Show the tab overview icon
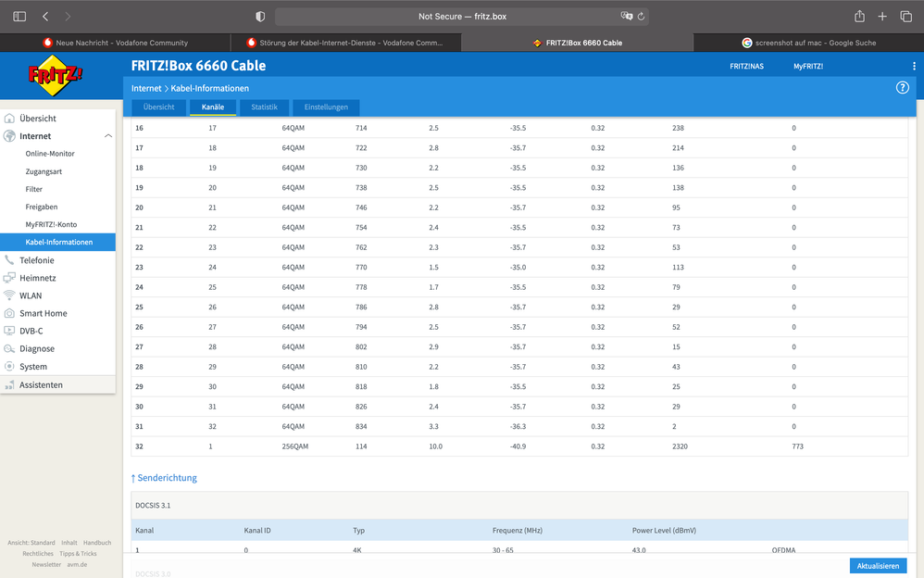Viewport: 924px width, 578px height. click(x=905, y=17)
